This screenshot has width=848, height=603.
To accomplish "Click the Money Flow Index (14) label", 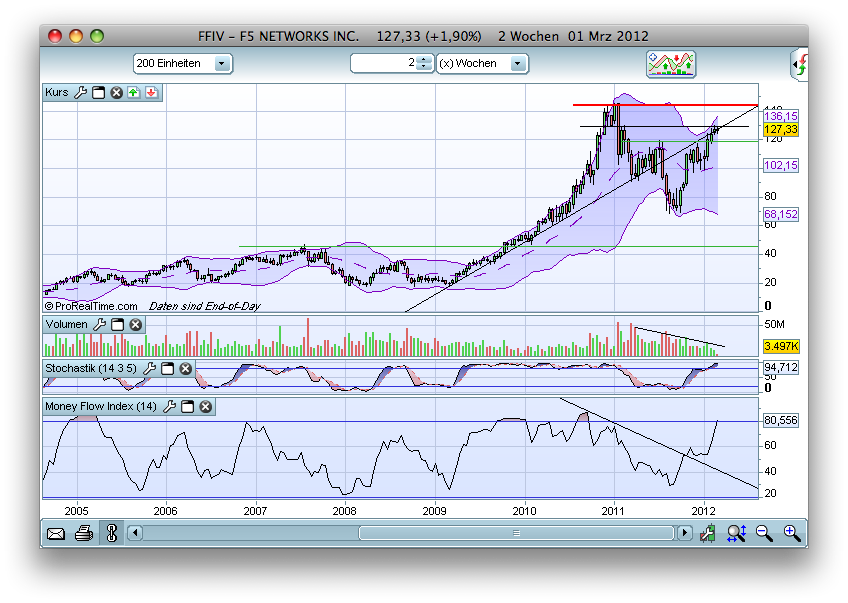I will click(101, 407).
